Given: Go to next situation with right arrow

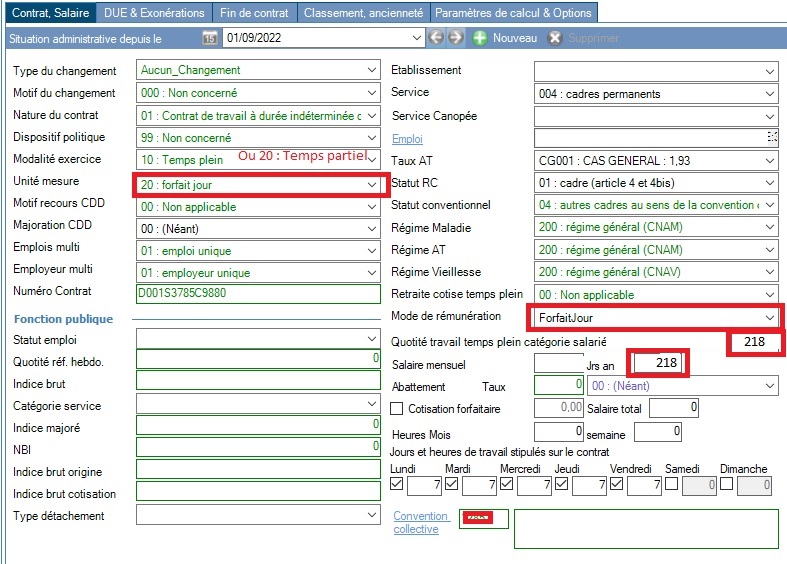Looking at the screenshot, I should (x=456, y=38).
